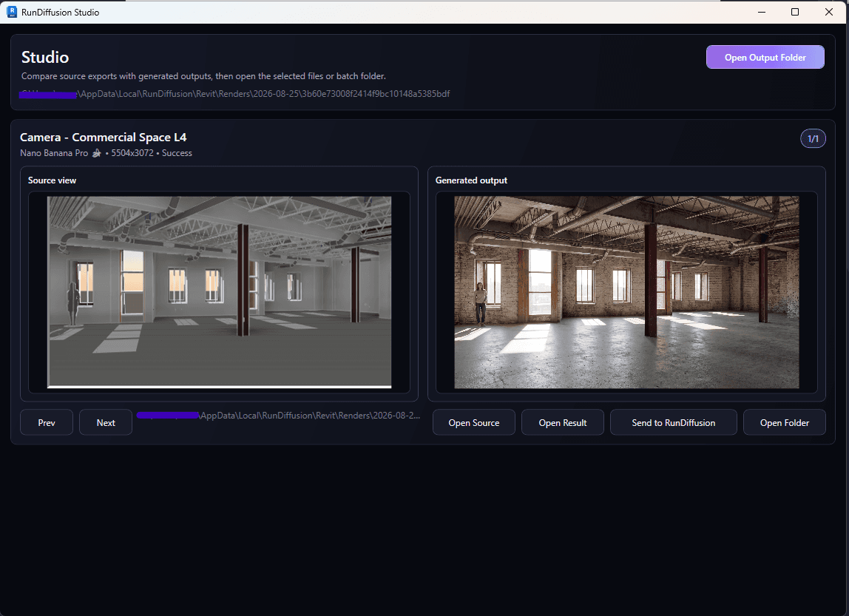
Task: Click the truncated file path beside Next
Action: (x=278, y=416)
